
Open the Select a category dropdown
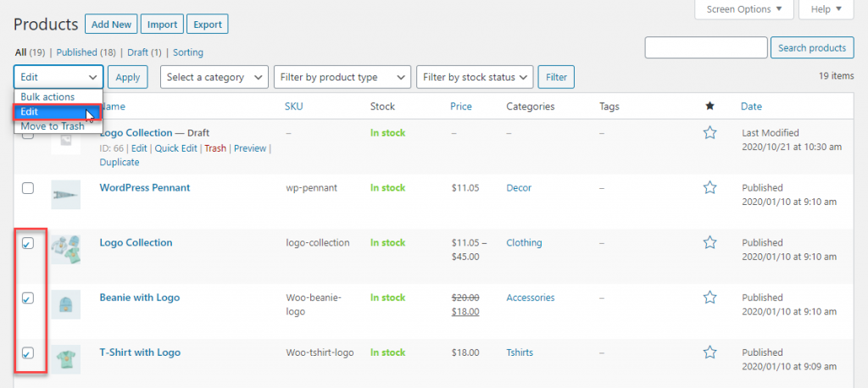[214, 77]
